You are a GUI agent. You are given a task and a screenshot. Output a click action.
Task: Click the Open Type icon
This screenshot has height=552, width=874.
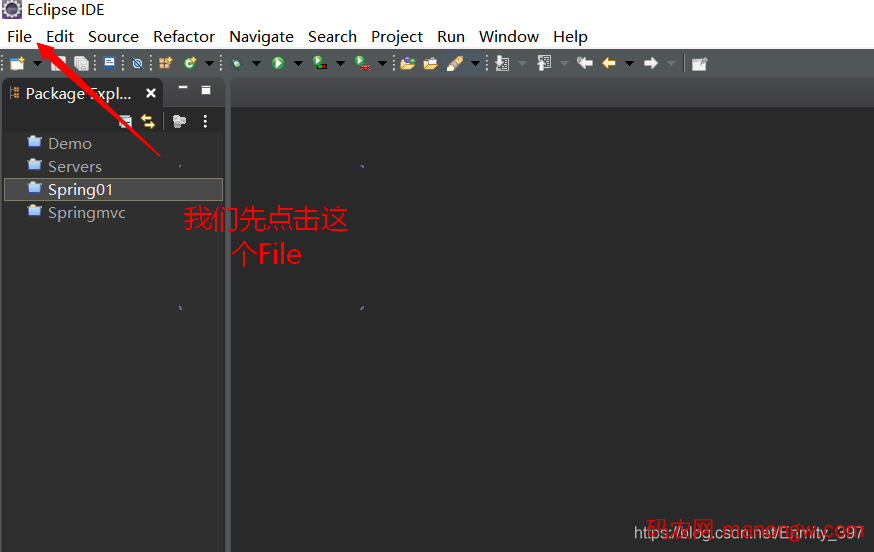(408, 64)
